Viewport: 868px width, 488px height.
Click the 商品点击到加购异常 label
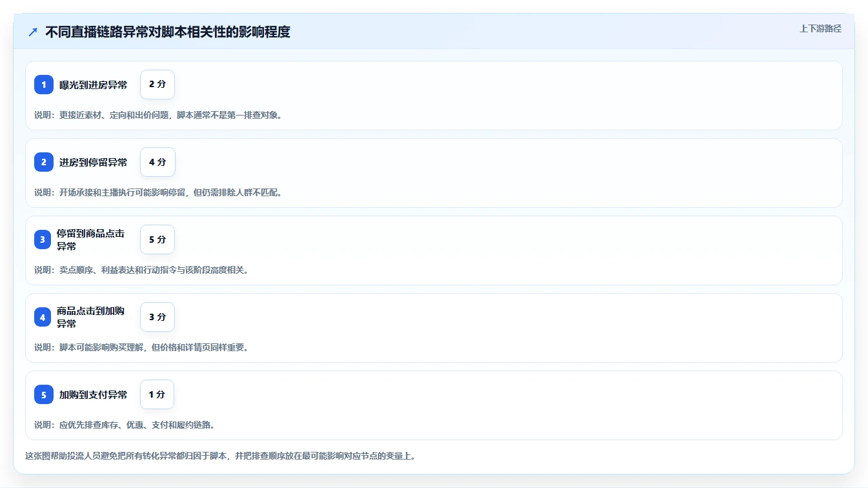(91, 317)
